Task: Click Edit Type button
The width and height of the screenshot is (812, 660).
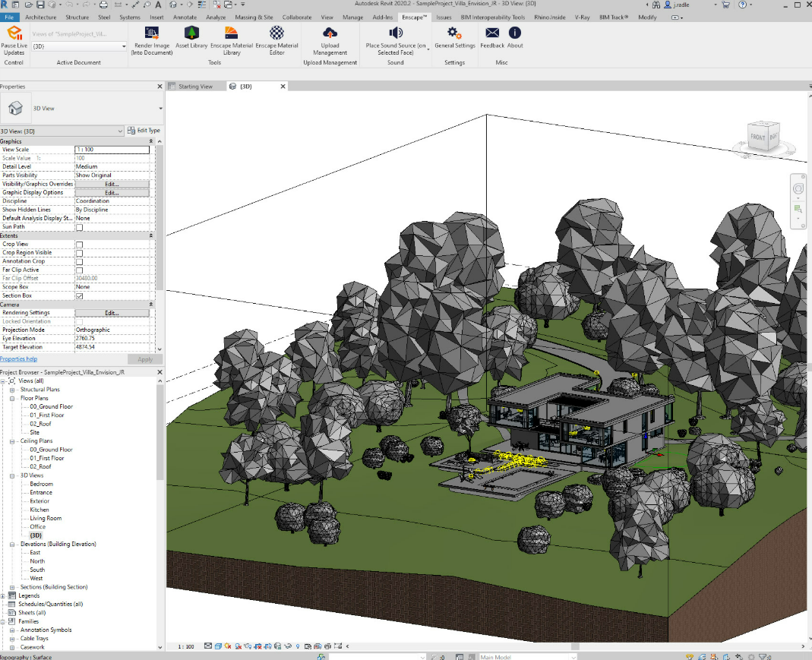Action: [x=144, y=131]
